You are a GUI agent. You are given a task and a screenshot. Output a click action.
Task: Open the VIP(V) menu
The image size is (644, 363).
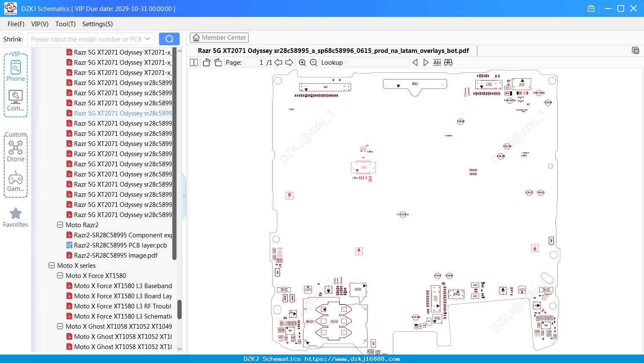pos(40,24)
